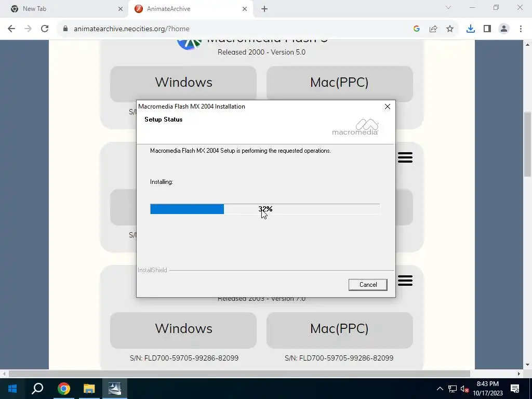Reload the AnimateArchive page
Screen dimensions: 532x399
[x=45, y=29]
